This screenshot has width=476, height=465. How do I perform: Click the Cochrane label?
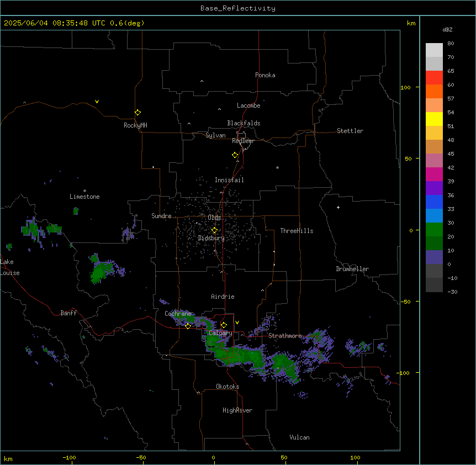click(178, 314)
